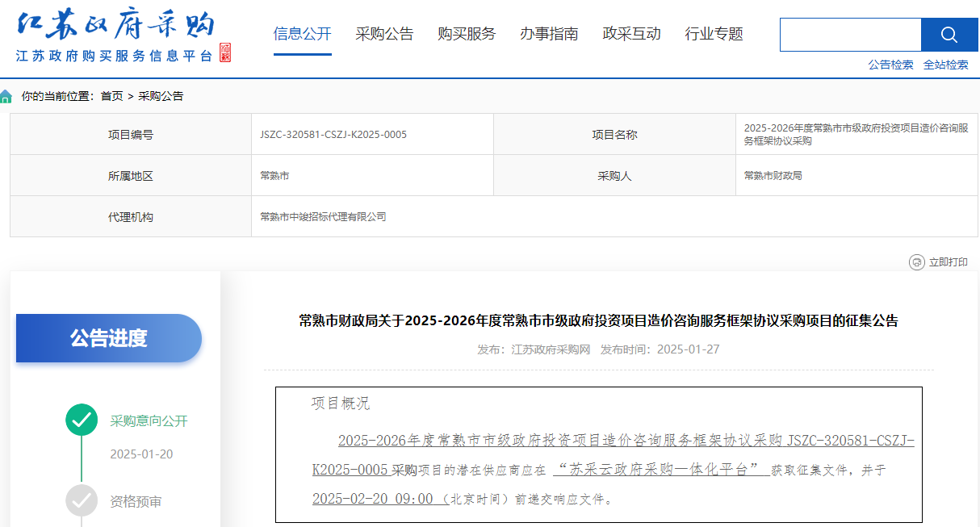Screen dimensions: 980x527
Task: Open the 办事指南 navigation menu
Action: tap(549, 34)
